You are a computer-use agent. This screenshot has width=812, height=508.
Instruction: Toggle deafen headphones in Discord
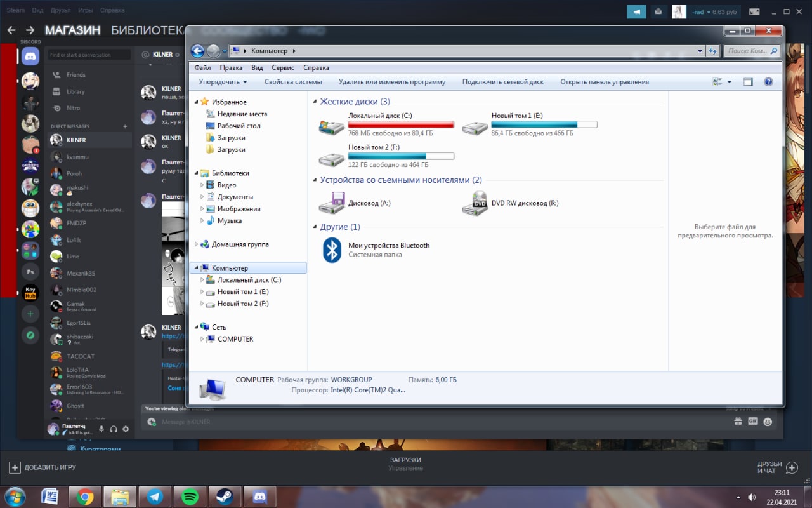click(114, 429)
